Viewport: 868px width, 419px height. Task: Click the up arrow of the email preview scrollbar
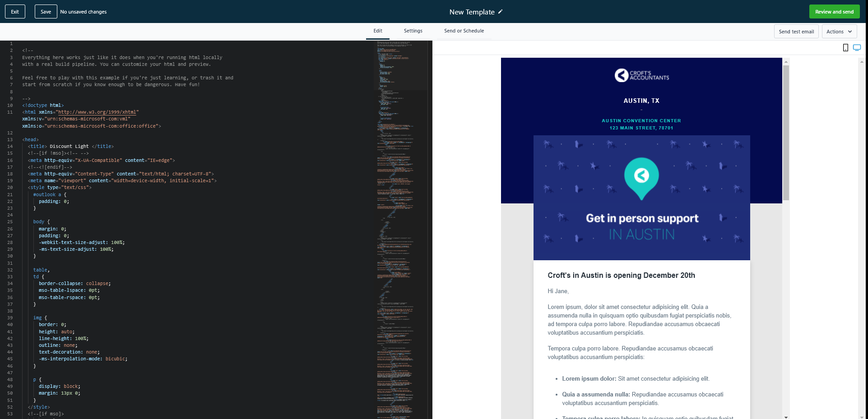click(x=786, y=61)
